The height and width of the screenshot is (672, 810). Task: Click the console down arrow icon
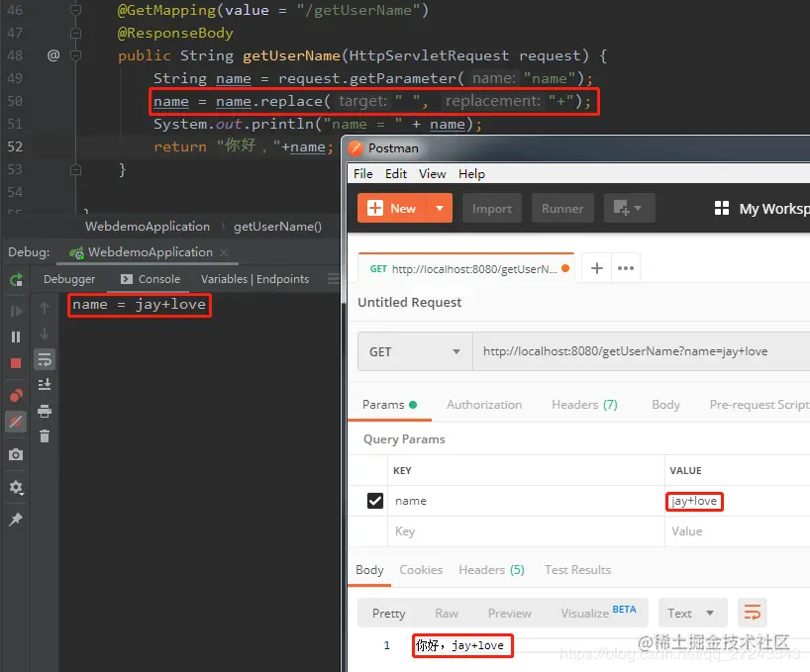pyautogui.click(x=45, y=334)
